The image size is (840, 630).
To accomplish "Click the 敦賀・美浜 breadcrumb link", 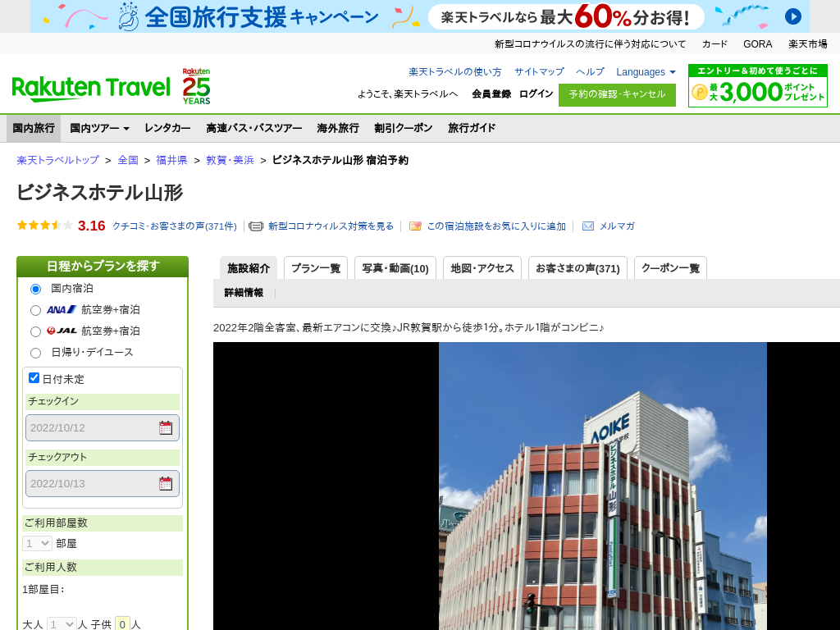I will pyautogui.click(x=230, y=160).
